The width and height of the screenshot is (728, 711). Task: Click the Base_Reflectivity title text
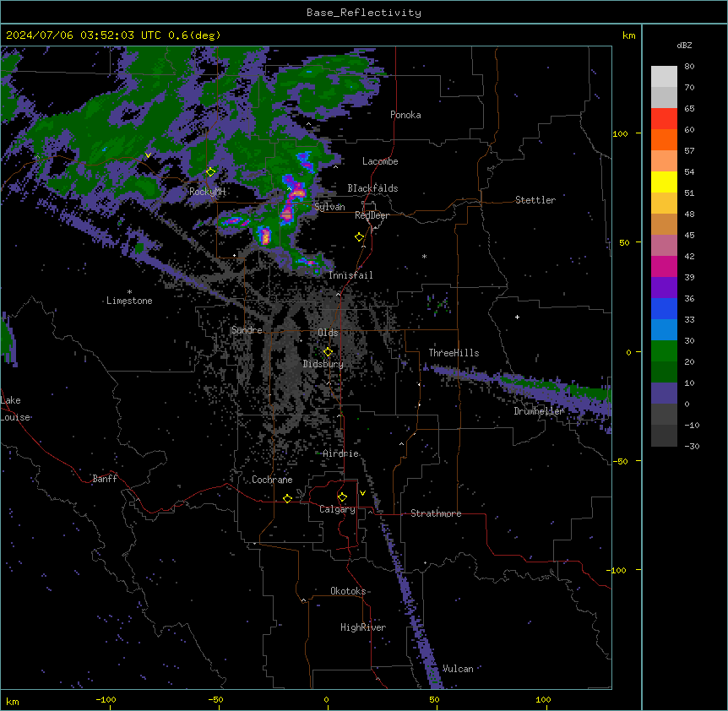click(x=364, y=13)
